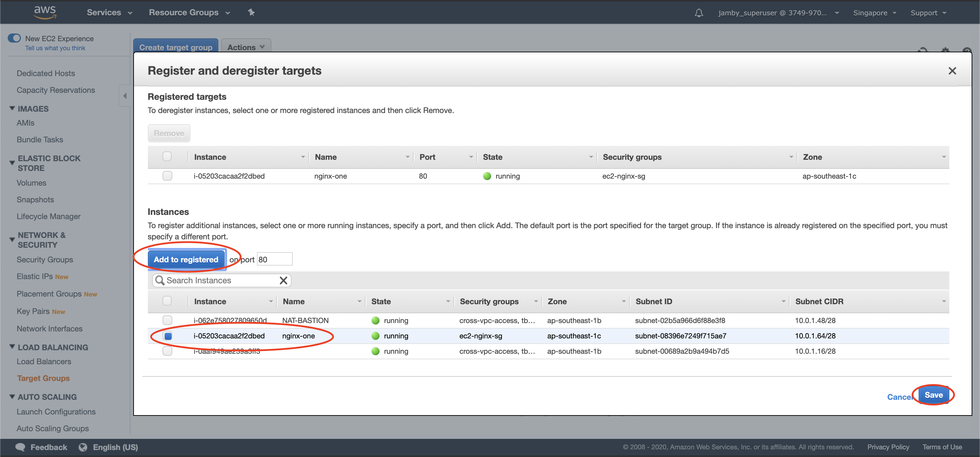This screenshot has height=457, width=980.
Task: Click the Add to registered button
Action: (x=186, y=260)
